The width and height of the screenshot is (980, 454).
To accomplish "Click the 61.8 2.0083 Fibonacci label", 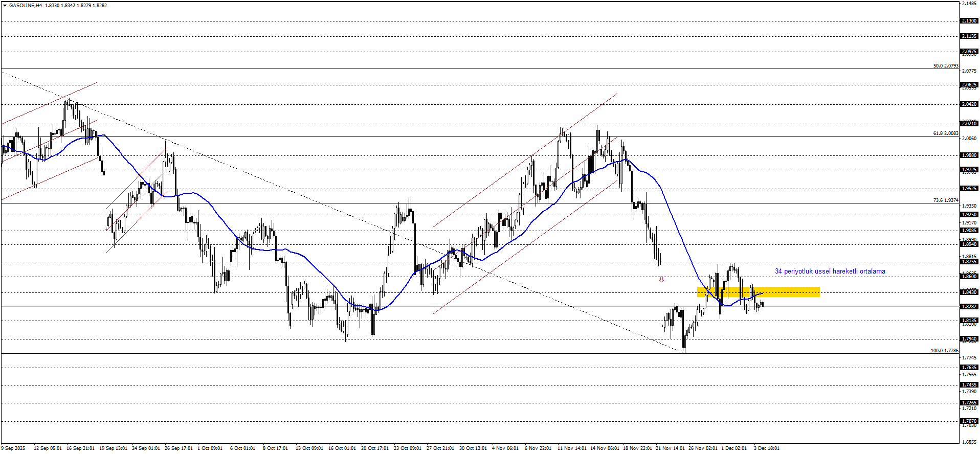I will click(x=945, y=133).
